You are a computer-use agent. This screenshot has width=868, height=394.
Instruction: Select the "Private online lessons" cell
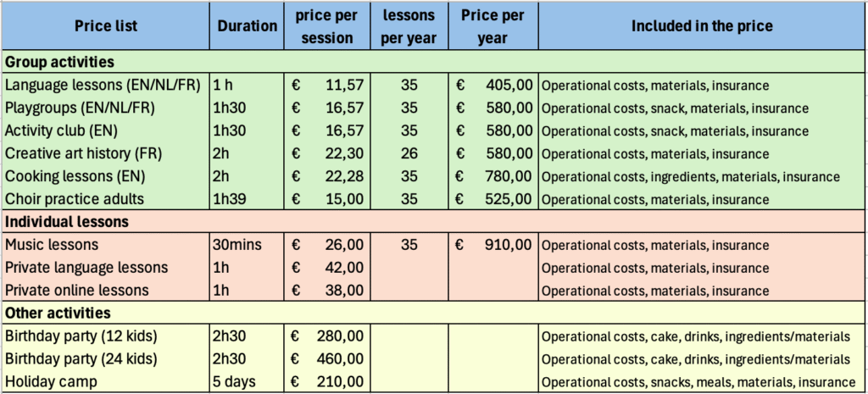(77, 290)
